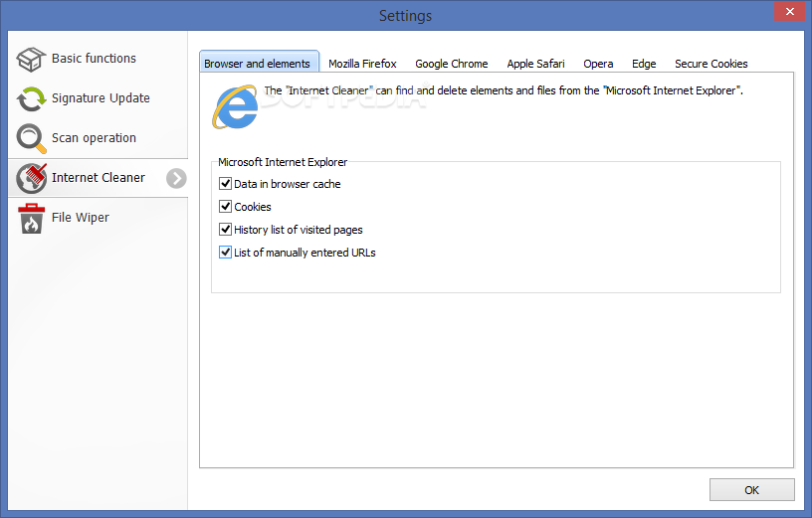The height and width of the screenshot is (518, 812).
Task: Click the File Wiper trash can icon
Action: click(x=31, y=218)
